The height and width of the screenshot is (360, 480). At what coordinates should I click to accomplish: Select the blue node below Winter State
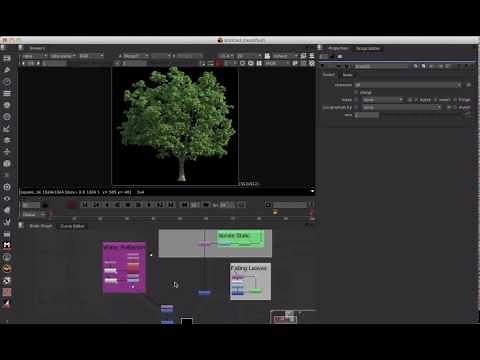204,292
